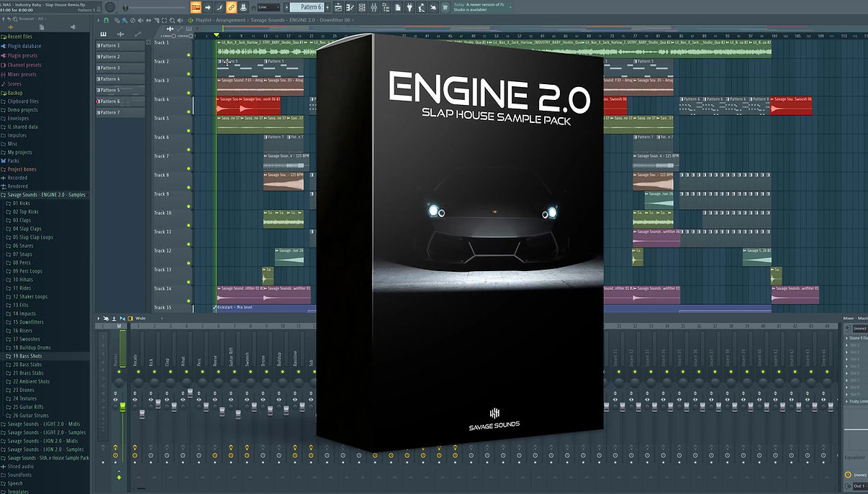Toggle the orange link icon in top toolbar
Viewport: 868px width, 494px height.
tap(231, 7)
